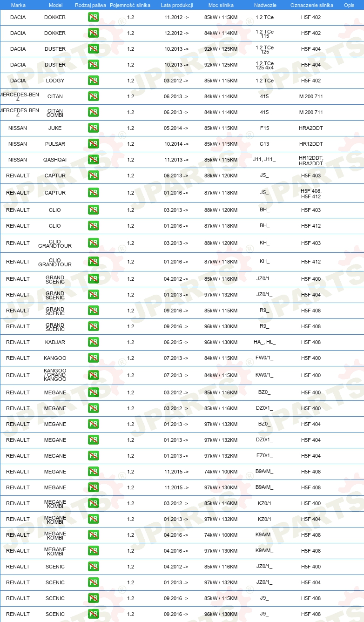The width and height of the screenshot is (364, 622).
Task: Click fuel icon in Kangoo / Grand Kangoo row
Action: click(x=93, y=375)
